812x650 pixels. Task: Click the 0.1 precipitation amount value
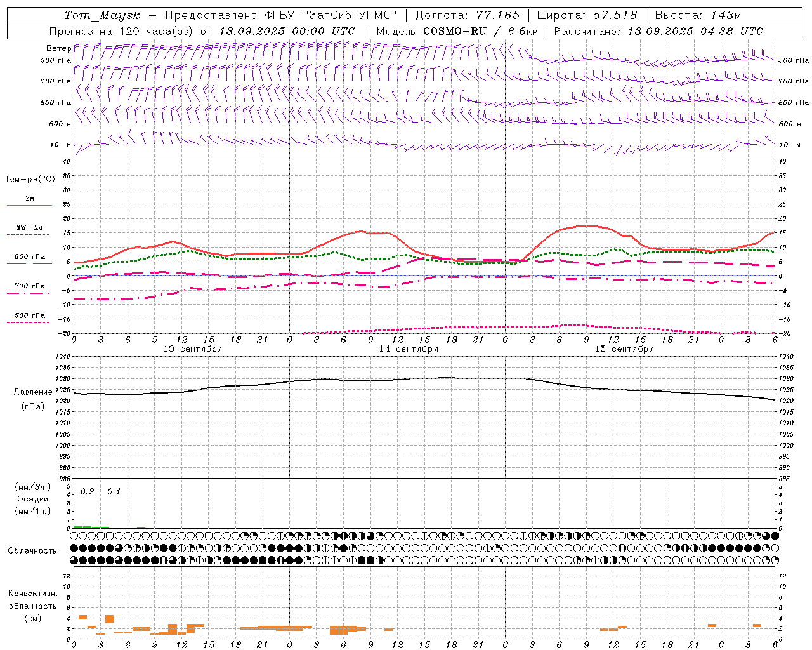tap(114, 492)
